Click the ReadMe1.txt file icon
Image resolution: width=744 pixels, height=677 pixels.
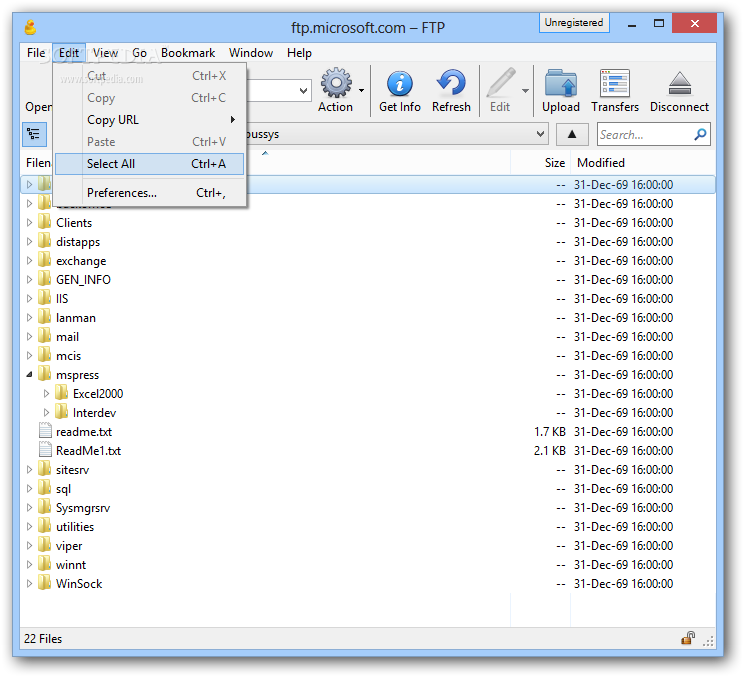click(45, 450)
